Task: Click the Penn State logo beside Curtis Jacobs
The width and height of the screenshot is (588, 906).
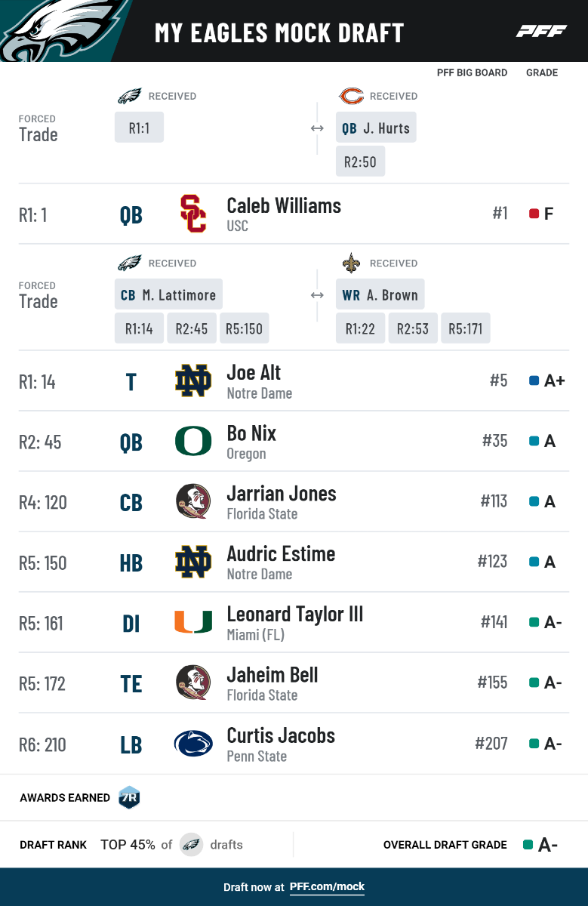Action: coord(193,744)
